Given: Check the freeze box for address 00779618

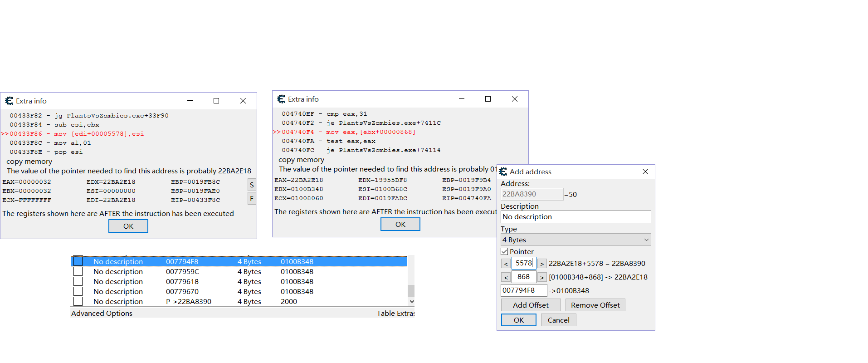Looking at the screenshot, I should (x=78, y=281).
